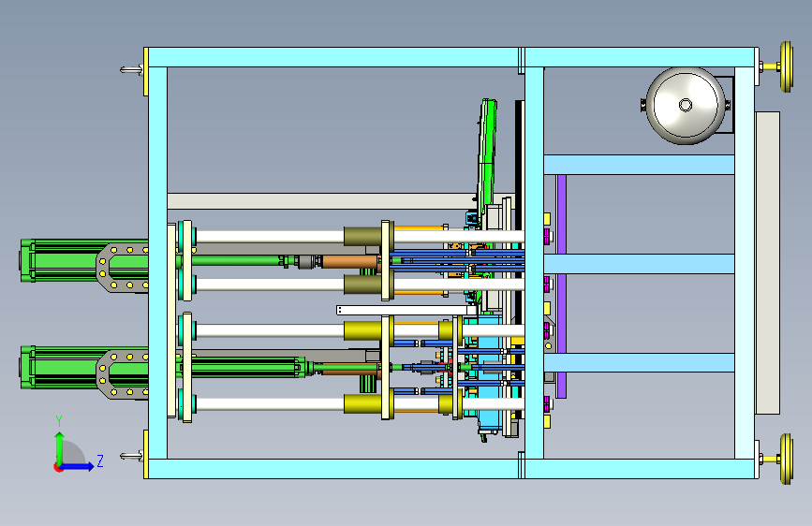Image resolution: width=812 pixels, height=526 pixels.
Task: Select the bottom-left locating pin
Action: 131,456
